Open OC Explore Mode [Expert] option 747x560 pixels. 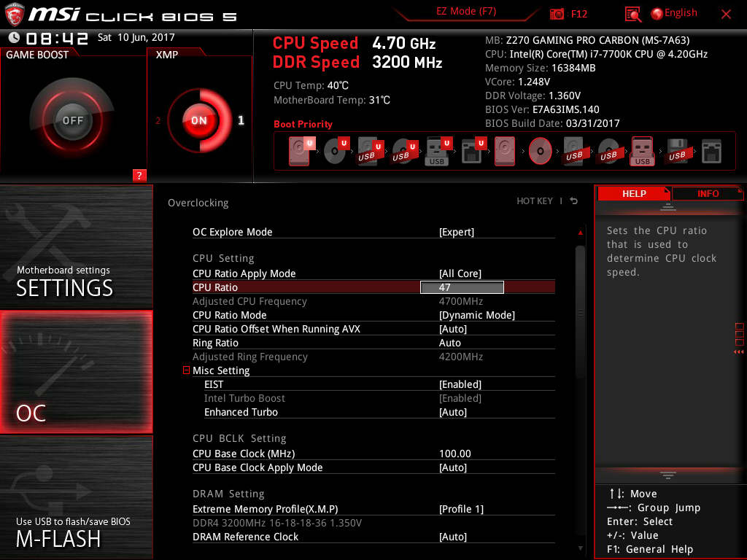[373, 232]
